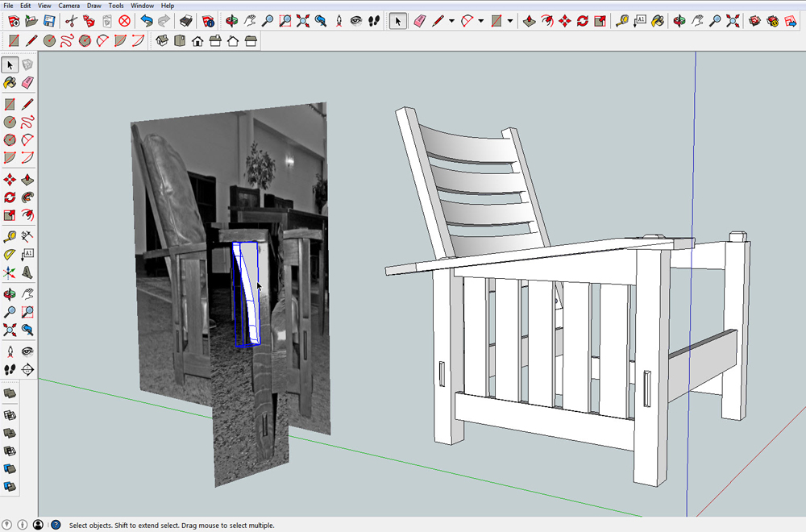The image size is (806, 532).
Task: Click the Undo arrow icon
Action: pyautogui.click(x=146, y=21)
